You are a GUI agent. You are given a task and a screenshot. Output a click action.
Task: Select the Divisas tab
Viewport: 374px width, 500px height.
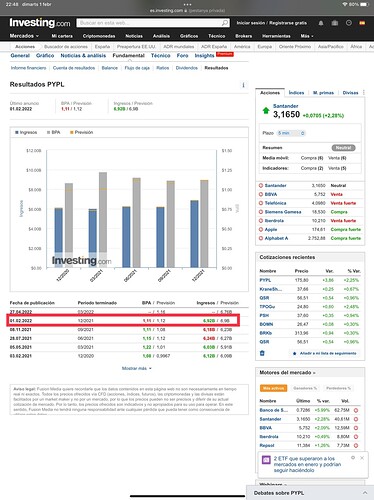350,93
